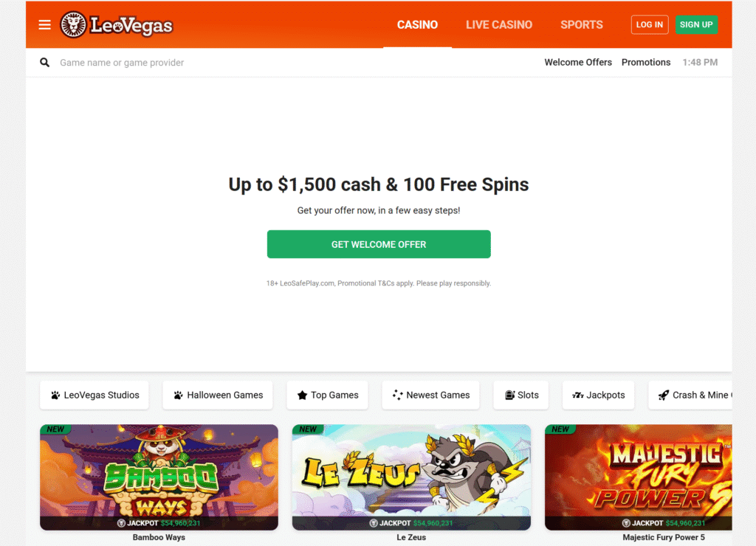756x546 pixels.
Task: Select the Top Games star category
Action: click(x=327, y=395)
